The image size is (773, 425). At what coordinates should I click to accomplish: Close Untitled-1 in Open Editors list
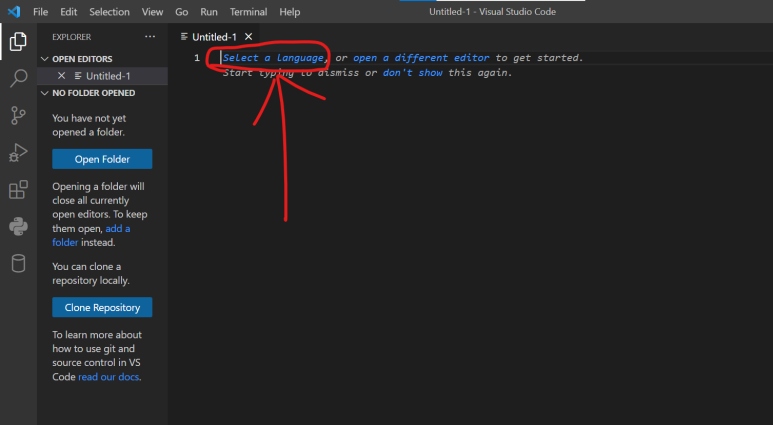61,76
